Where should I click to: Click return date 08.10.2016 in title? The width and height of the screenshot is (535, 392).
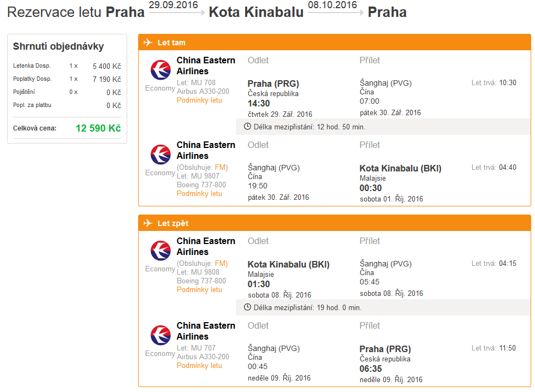[x=332, y=5]
